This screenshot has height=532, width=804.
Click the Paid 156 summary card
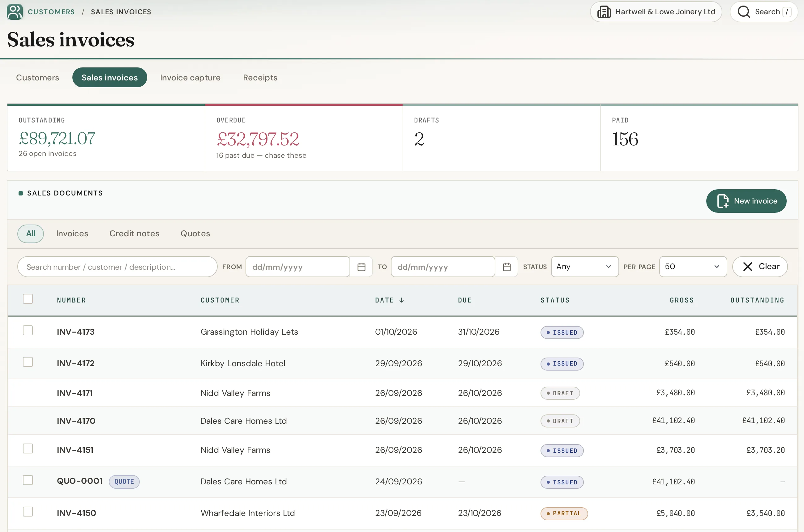pos(699,137)
